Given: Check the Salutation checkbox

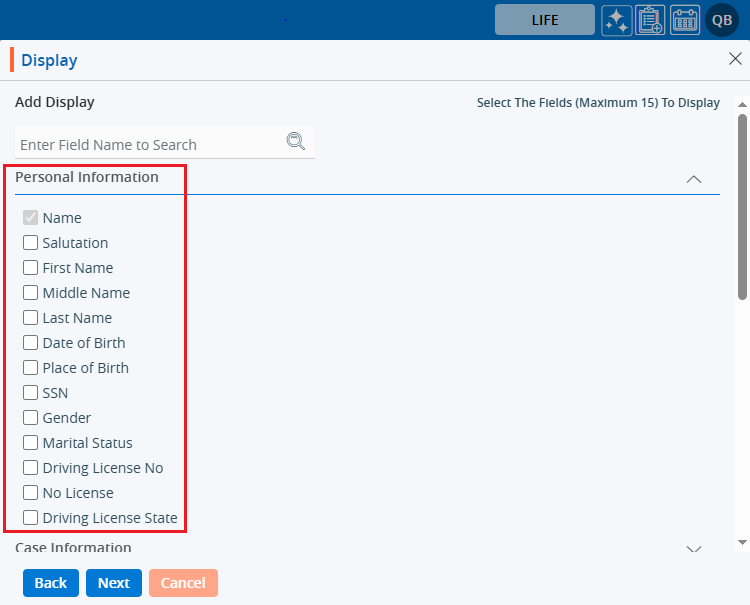Looking at the screenshot, I should point(31,243).
